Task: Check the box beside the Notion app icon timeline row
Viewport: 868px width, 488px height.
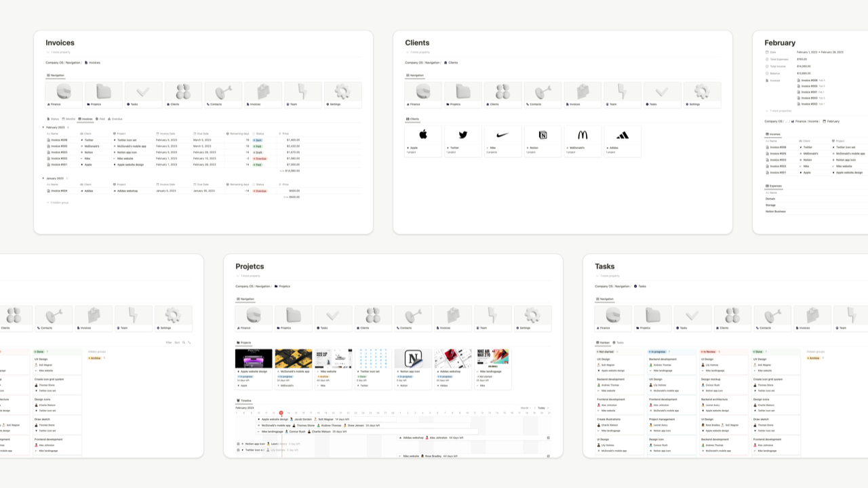Action: pyautogui.click(x=237, y=444)
